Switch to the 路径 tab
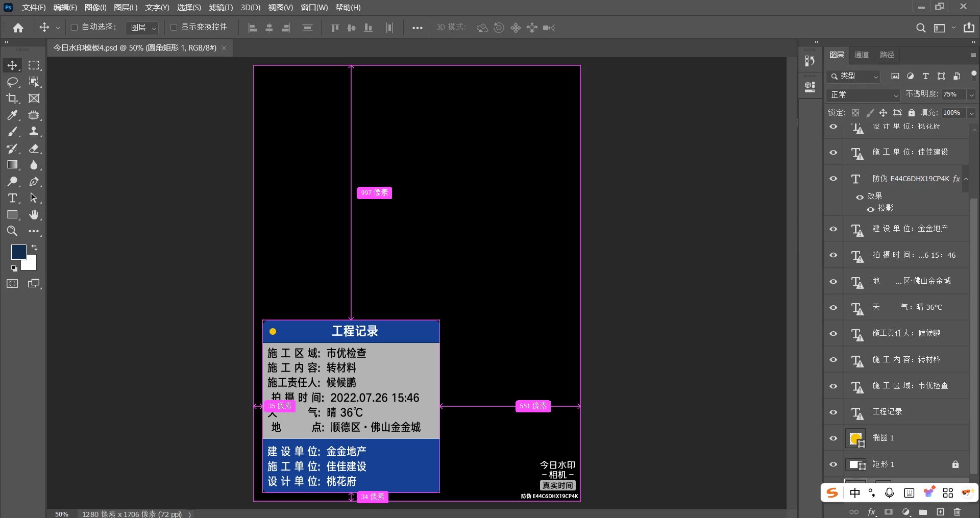Viewport: 980px width, 518px height. pyautogui.click(x=887, y=55)
